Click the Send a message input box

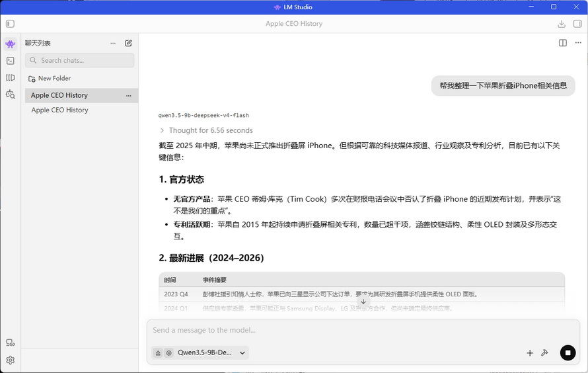[x=363, y=330]
